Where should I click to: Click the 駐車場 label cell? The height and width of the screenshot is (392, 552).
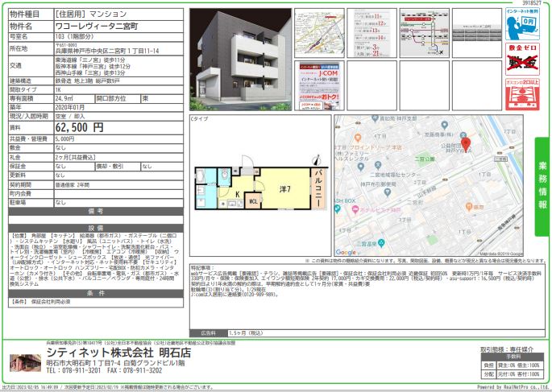pyautogui.click(x=31, y=203)
